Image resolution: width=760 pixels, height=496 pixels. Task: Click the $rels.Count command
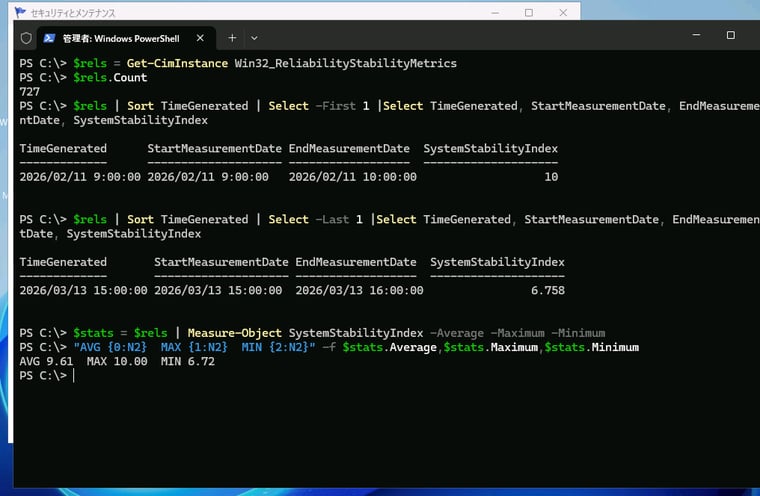(x=110, y=78)
